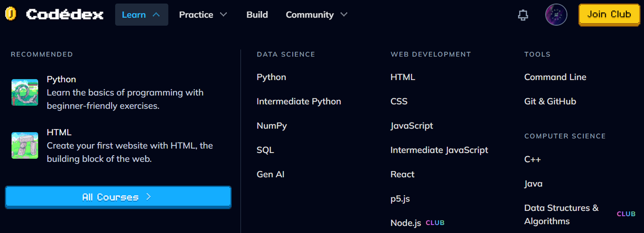Click the COMPUTER SCIENCE section heading
This screenshot has width=644, height=233.
click(565, 136)
